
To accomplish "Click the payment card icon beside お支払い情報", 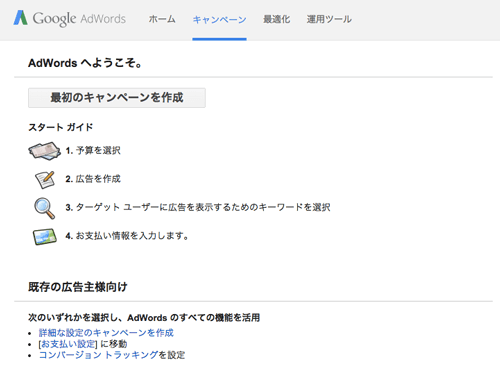I will click(x=45, y=236).
